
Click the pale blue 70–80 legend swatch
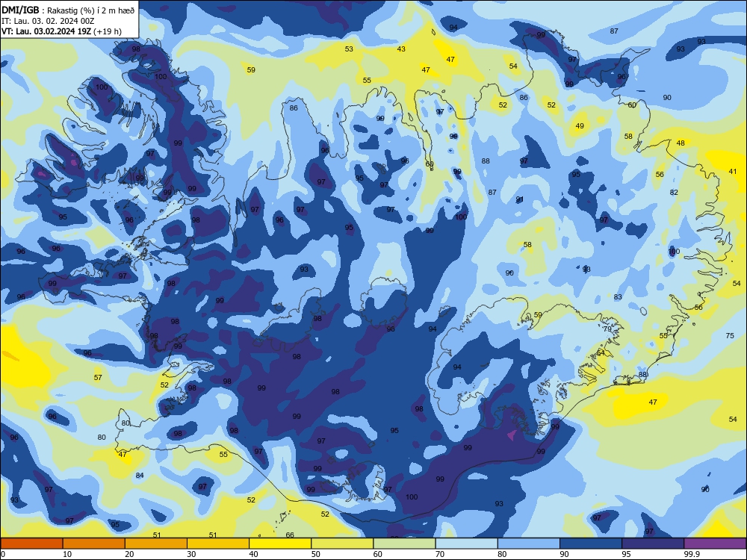click(x=466, y=544)
